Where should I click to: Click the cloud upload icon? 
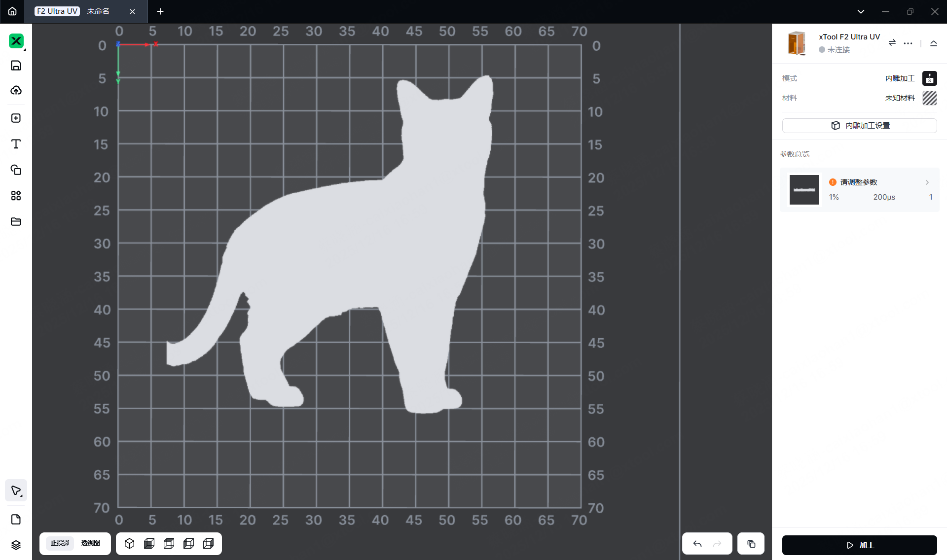[16, 90]
